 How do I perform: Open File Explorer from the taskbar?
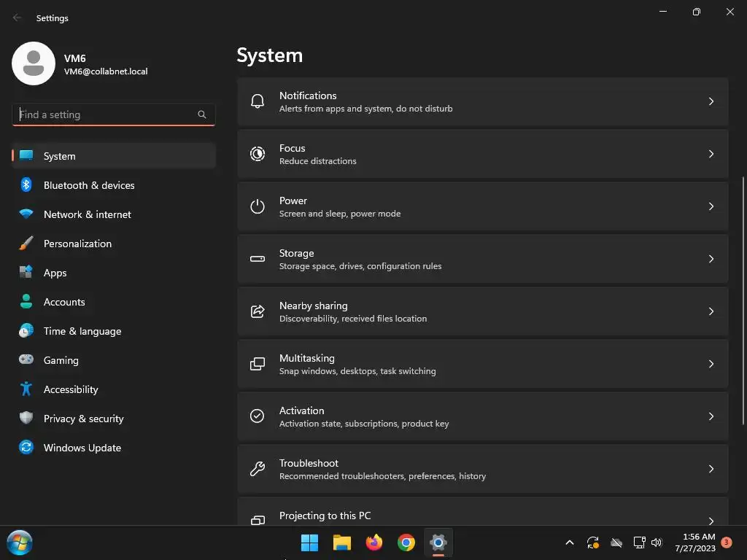(x=341, y=542)
